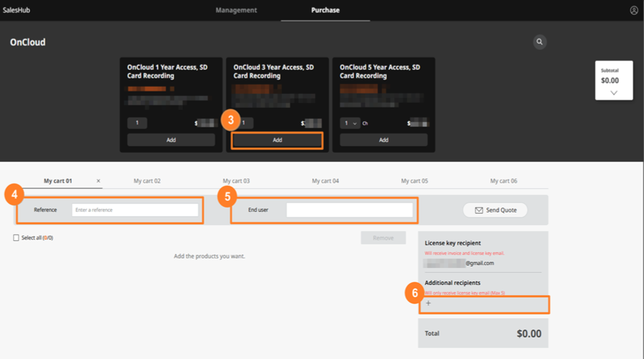This screenshot has height=359, width=644.
Task: Click the @gmail.com recipient email
Action: pos(459,263)
